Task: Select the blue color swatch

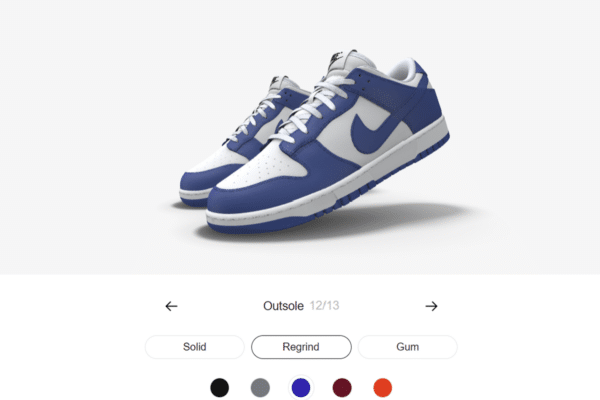Action: (301, 387)
